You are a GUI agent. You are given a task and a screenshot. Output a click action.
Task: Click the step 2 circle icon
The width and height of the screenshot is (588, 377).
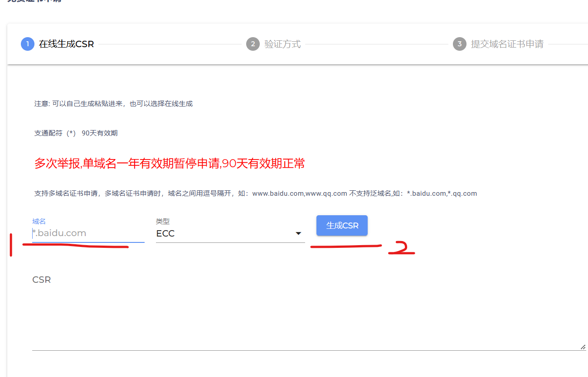coord(253,44)
